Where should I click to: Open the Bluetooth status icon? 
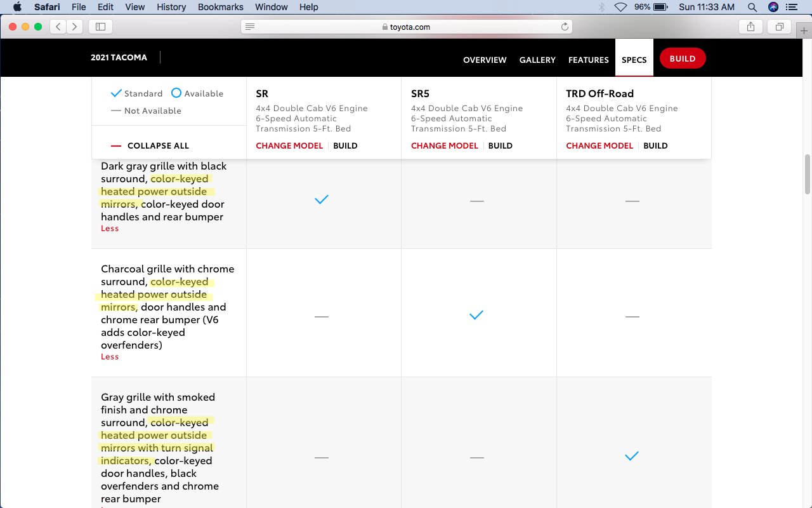pyautogui.click(x=601, y=7)
